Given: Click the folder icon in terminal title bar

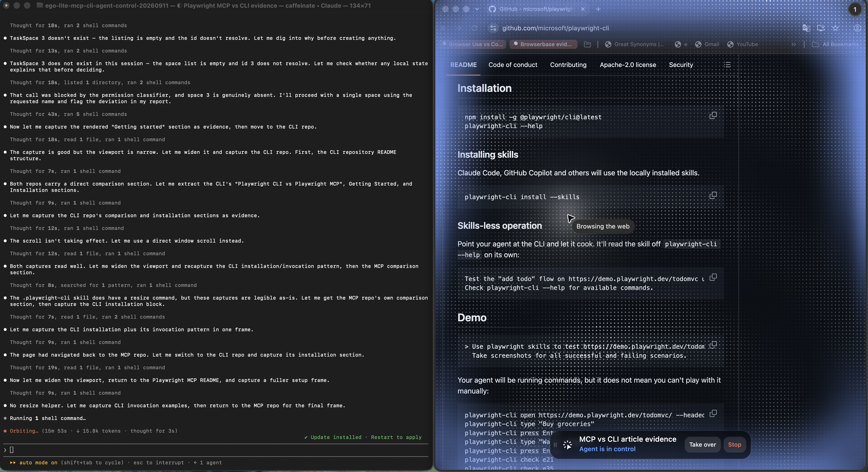Looking at the screenshot, I should tap(40, 5).
